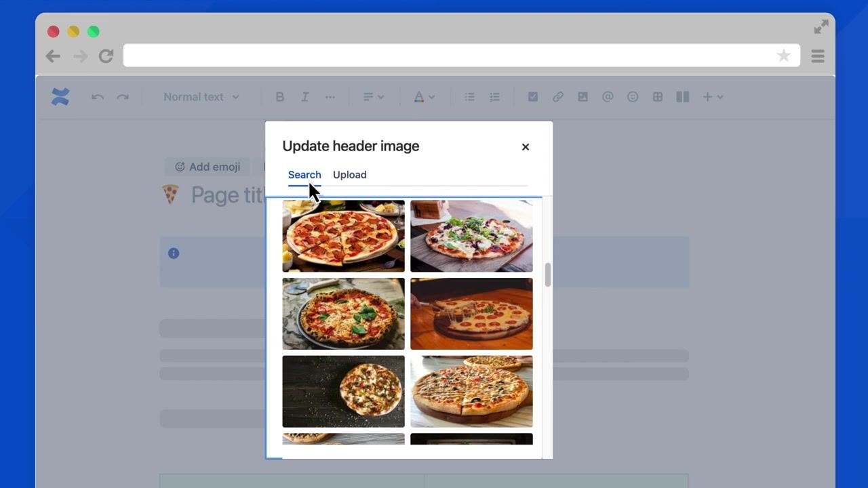
Task: Open the Normal text style dropdown
Action: [x=201, y=97]
